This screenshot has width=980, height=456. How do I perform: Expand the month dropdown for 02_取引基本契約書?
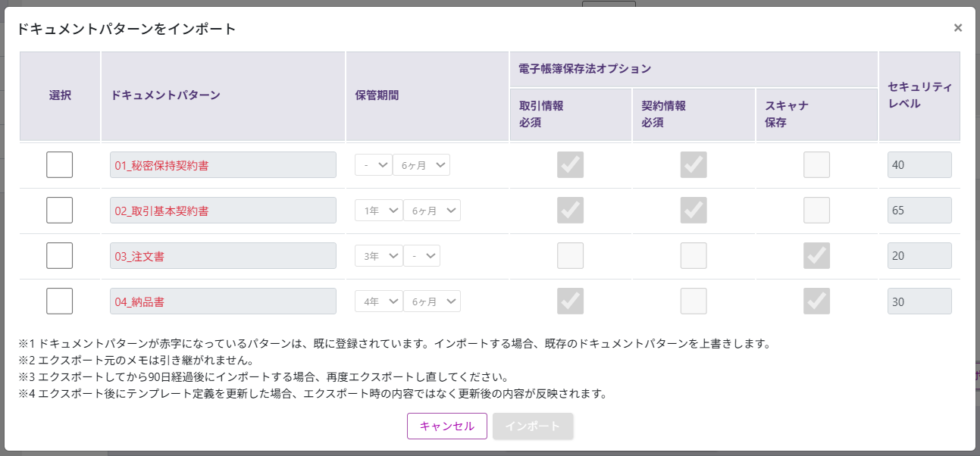(431, 211)
